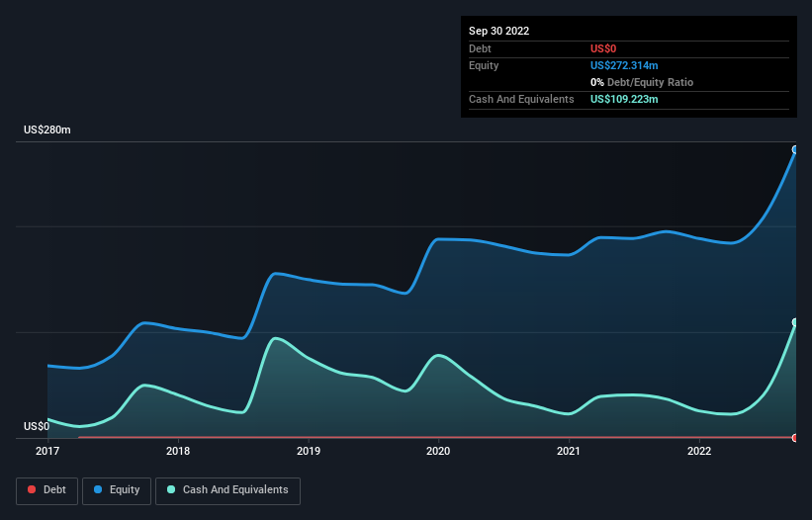Screen dimensions: 812x520
Task: Click the Sep 30 2022 tooltip date
Action: pos(498,31)
